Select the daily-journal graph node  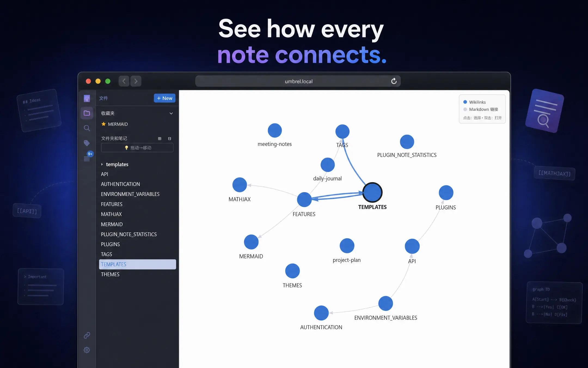[328, 165]
